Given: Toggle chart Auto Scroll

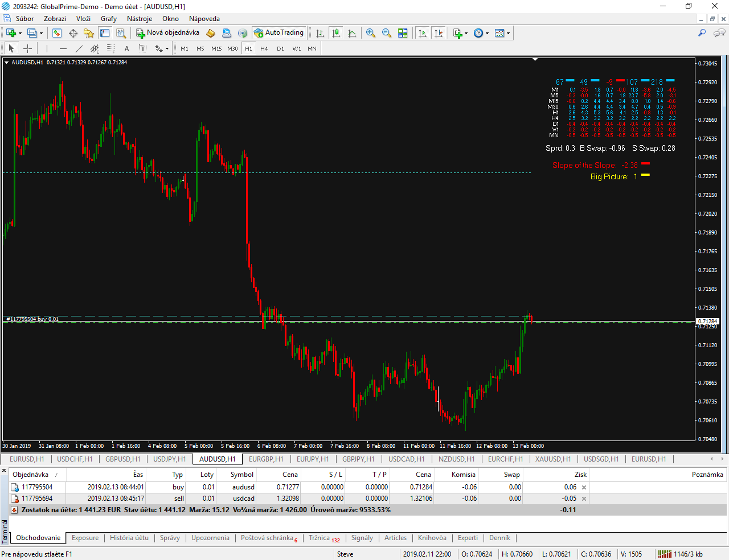Looking at the screenshot, I should [423, 33].
